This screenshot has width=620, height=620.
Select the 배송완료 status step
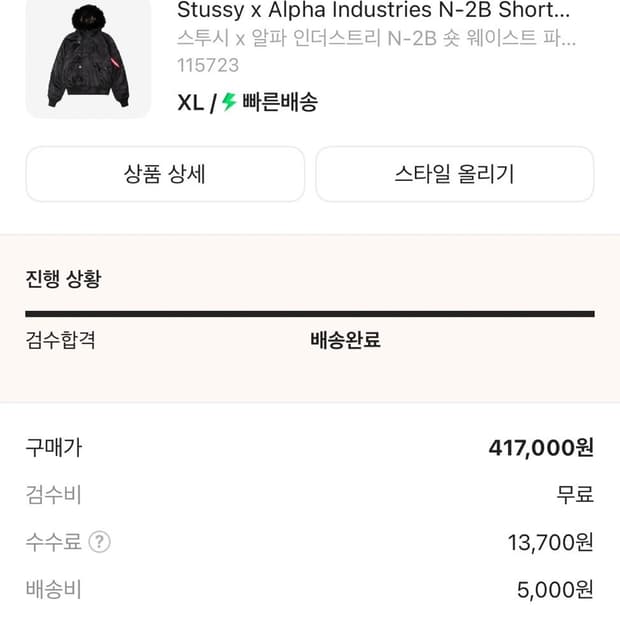click(x=345, y=340)
